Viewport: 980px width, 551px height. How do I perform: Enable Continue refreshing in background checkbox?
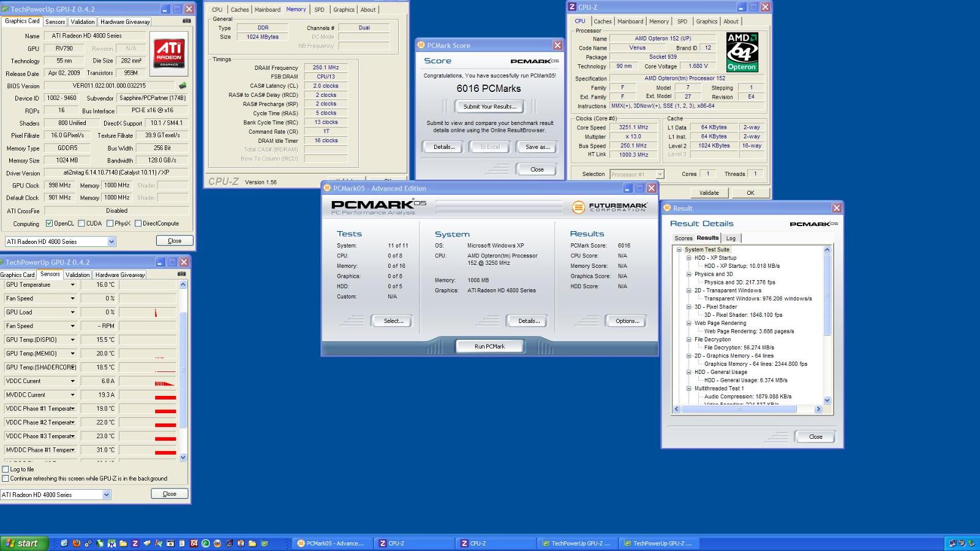pyautogui.click(x=6, y=479)
